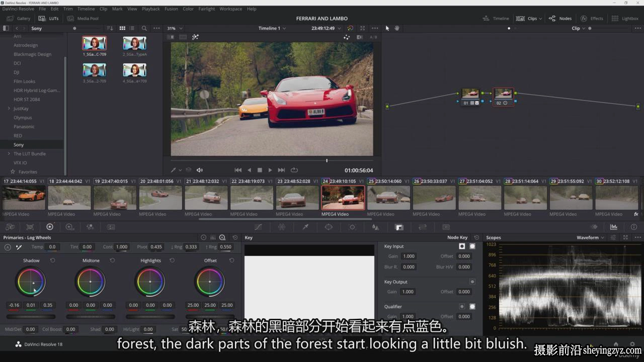Toggle the Nodes panel

pos(560,18)
